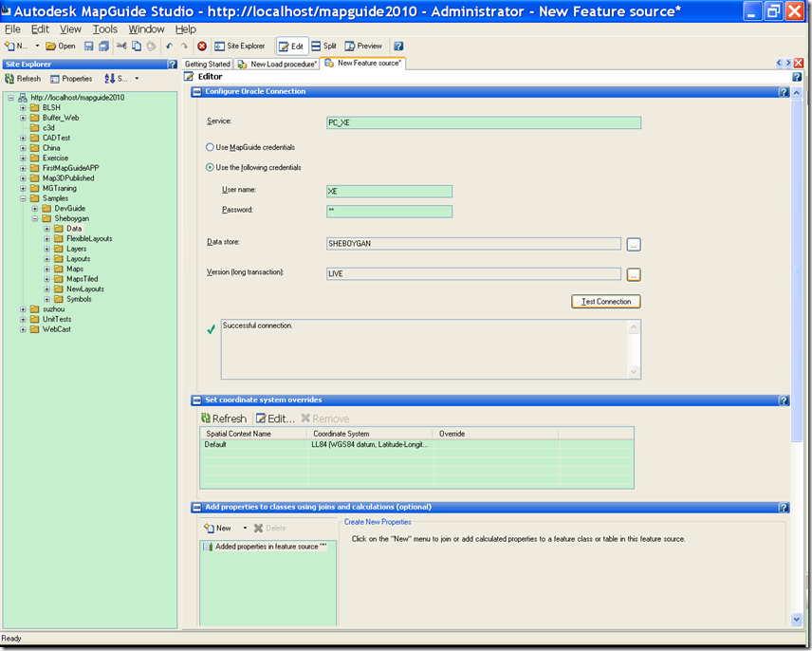Click New in Add properties section
Image resolution: width=812 pixels, height=651 pixels.
click(217, 529)
